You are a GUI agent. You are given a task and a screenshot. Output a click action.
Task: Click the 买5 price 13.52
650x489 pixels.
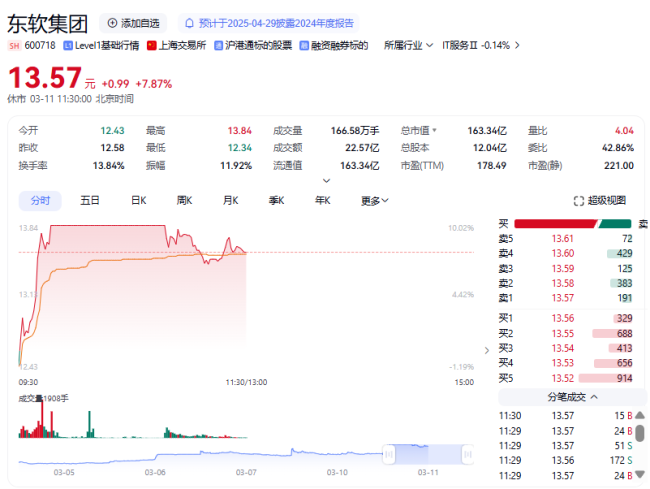click(563, 378)
